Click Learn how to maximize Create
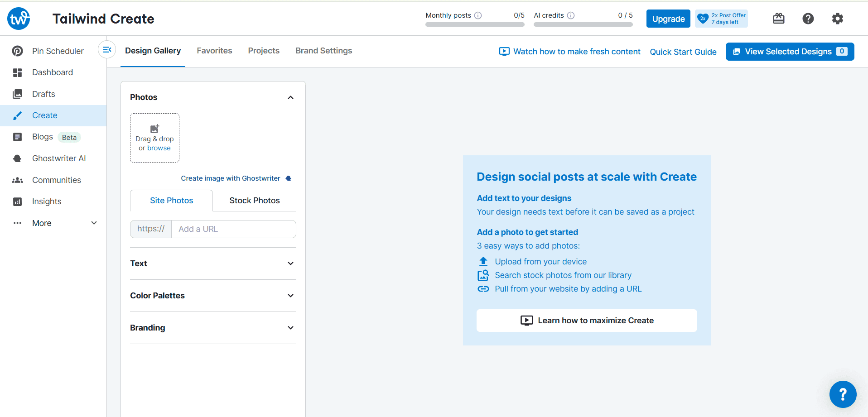Viewport: 868px width, 417px height. point(587,321)
